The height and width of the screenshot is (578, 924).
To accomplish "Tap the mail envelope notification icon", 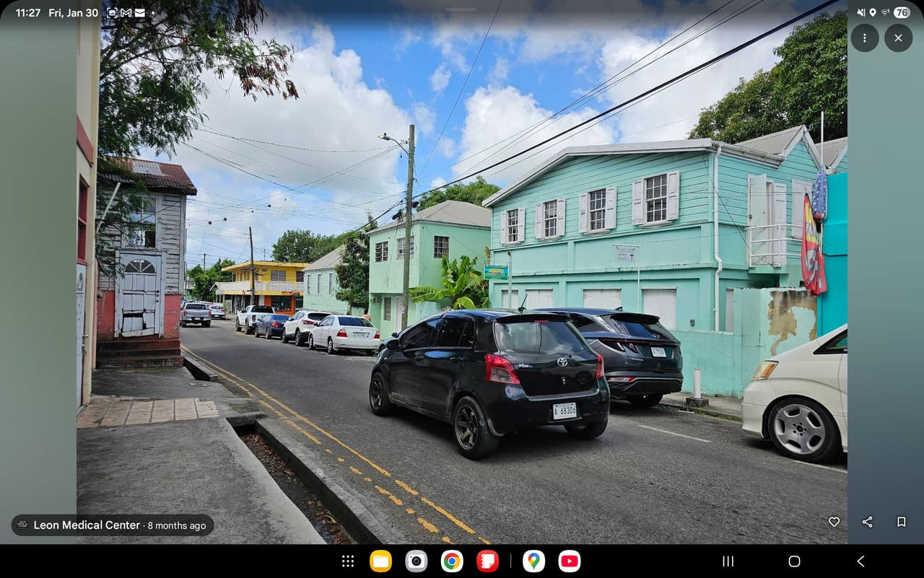I will pyautogui.click(x=139, y=13).
